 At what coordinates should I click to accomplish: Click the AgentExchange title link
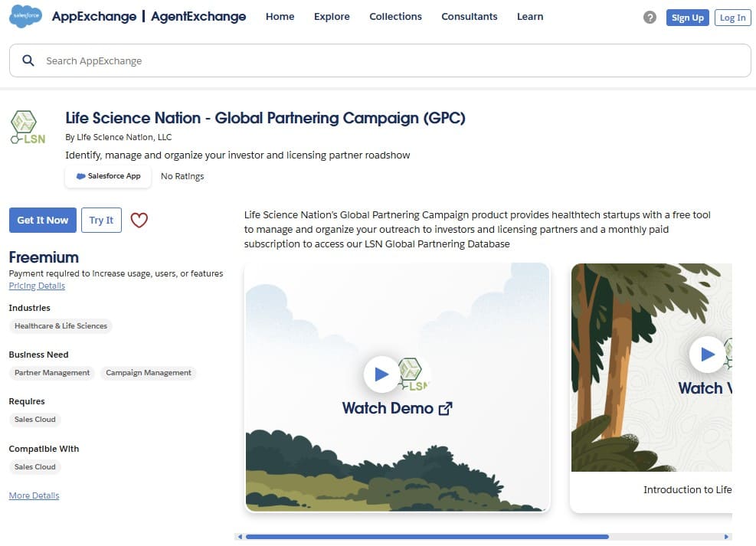coord(198,16)
